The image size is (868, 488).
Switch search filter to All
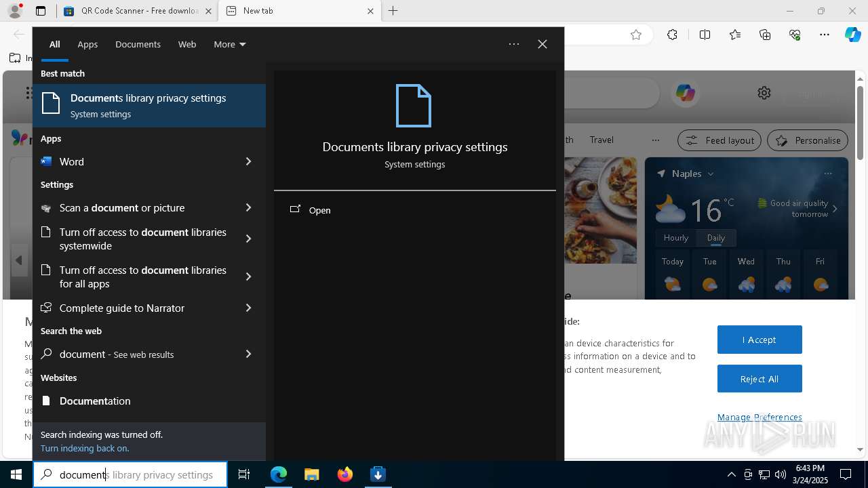pos(55,44)
